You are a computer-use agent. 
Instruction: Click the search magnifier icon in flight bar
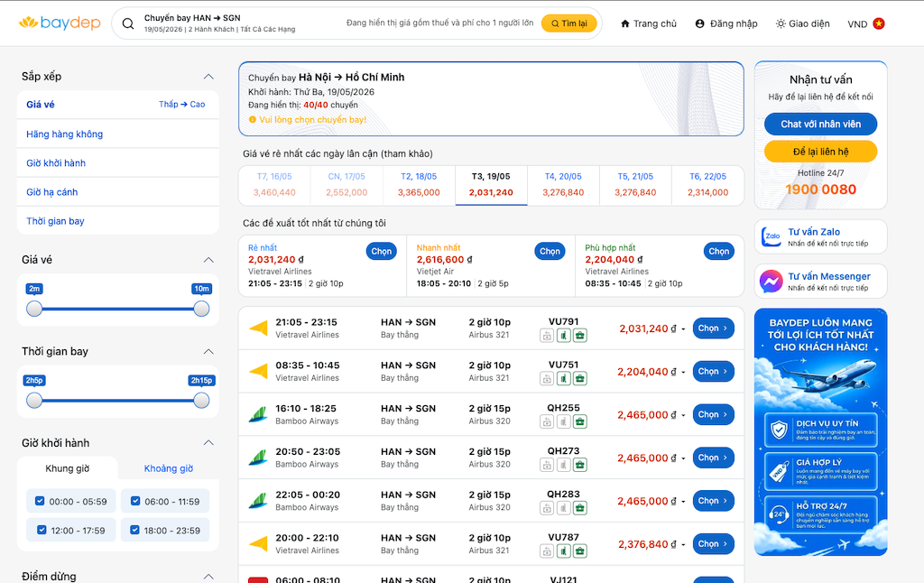(x=128, y=23)
